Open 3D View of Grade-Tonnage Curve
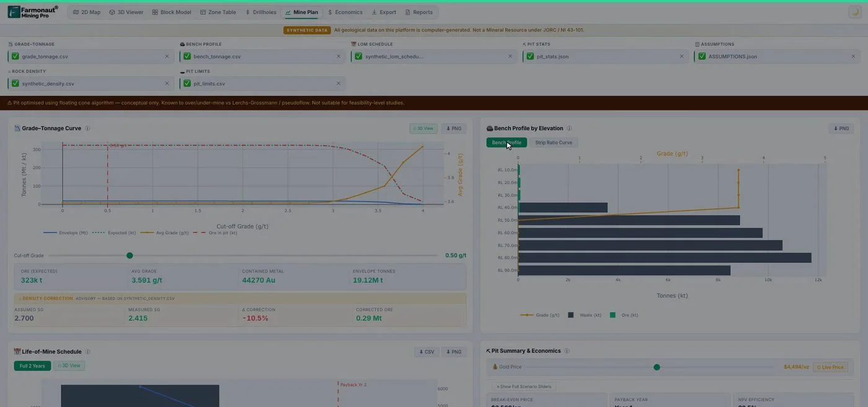 click(423, 128)
